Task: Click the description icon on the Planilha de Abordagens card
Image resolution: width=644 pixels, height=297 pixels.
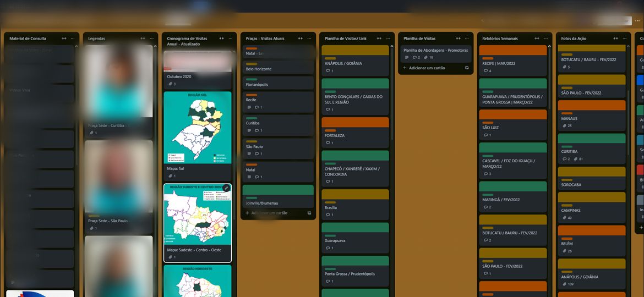Action: [x=407, y=57]
